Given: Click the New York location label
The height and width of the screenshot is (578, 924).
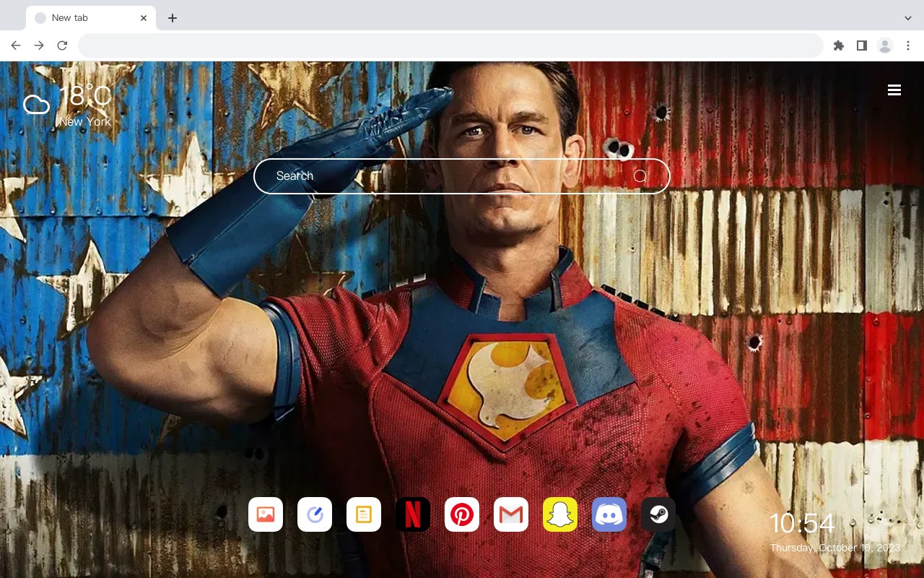Looking at the screenshot, I should pyautogui.click(x=85, y=121).
